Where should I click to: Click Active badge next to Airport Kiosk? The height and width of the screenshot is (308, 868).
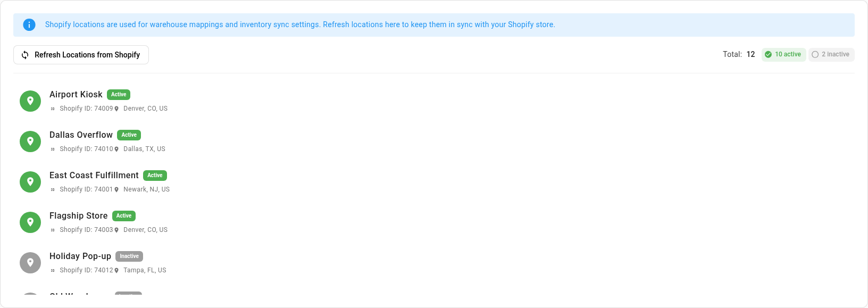pyautogui.click(x=119, y=95)
